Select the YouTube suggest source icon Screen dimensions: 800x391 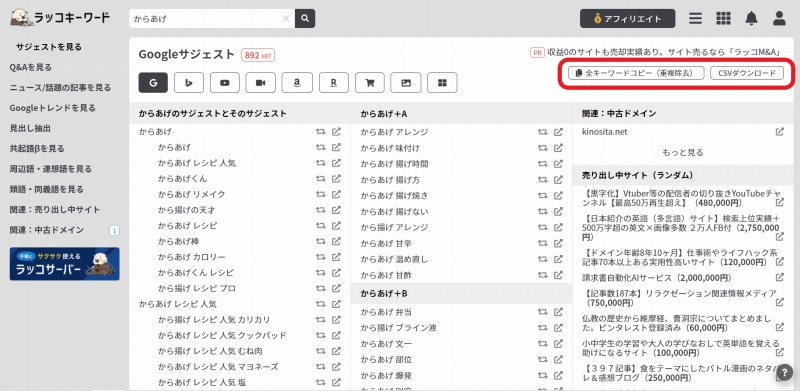click(x=224, y=83)
